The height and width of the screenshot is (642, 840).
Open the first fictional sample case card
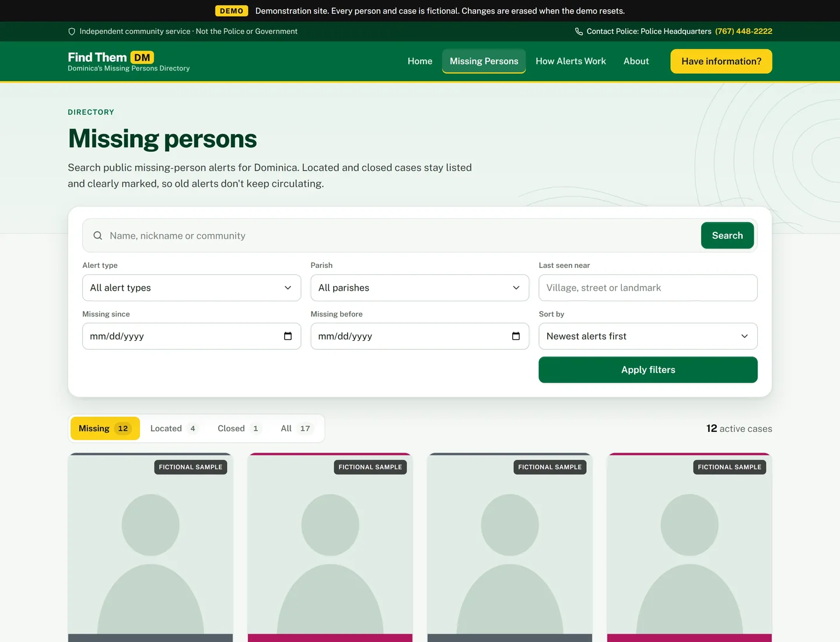[150, 547]
